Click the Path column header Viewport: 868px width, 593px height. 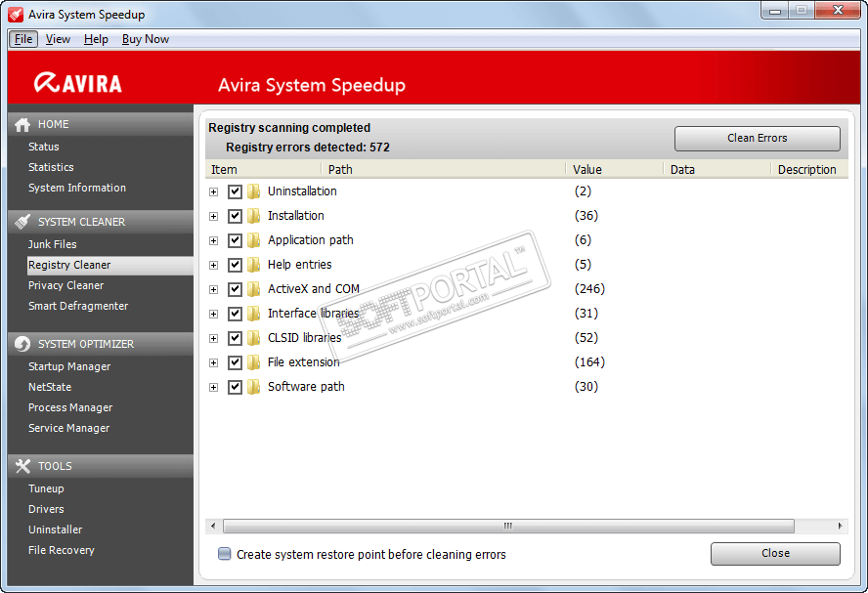point(444,170)
